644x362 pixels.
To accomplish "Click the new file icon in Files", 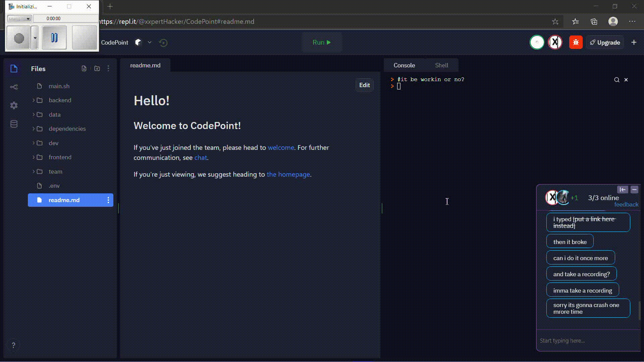I will tap(84, 68).
